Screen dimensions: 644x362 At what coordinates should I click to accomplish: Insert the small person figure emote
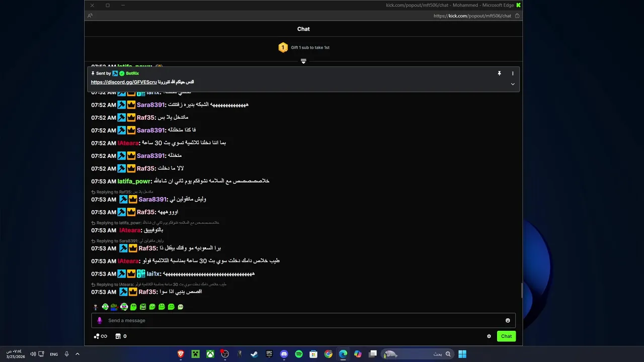(x=96, y=307)
